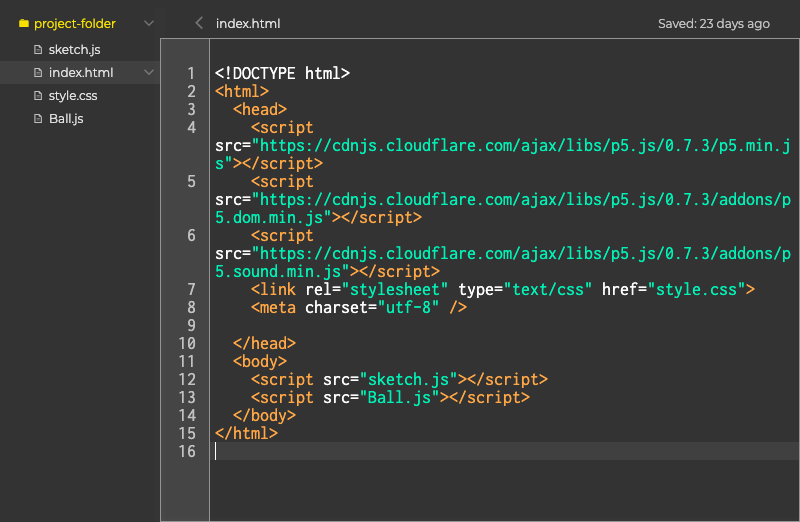Place cursor on the meta charset line

click(x=358, y=308)
